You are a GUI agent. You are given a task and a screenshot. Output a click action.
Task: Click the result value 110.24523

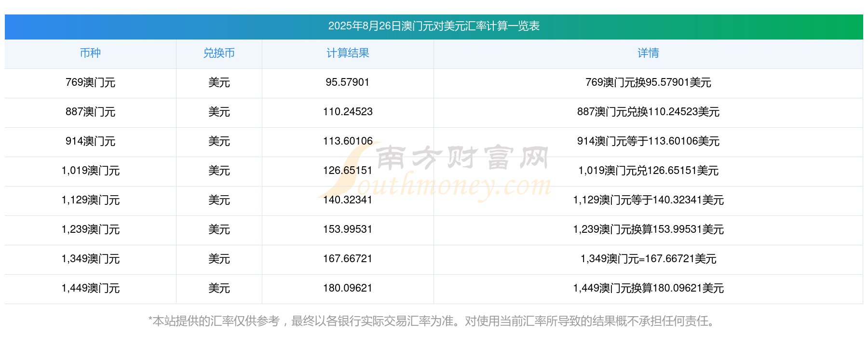point(348,112)
